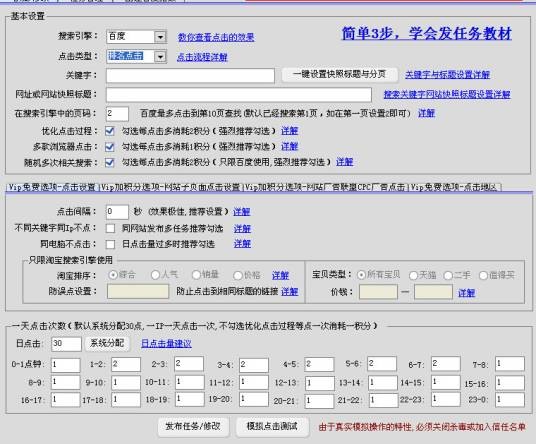Switch to Vip加积分选项-网站广告联盟CPC广告点击 tab
Viewport: 536px width, 444px height.
click(x=326, y=187)
